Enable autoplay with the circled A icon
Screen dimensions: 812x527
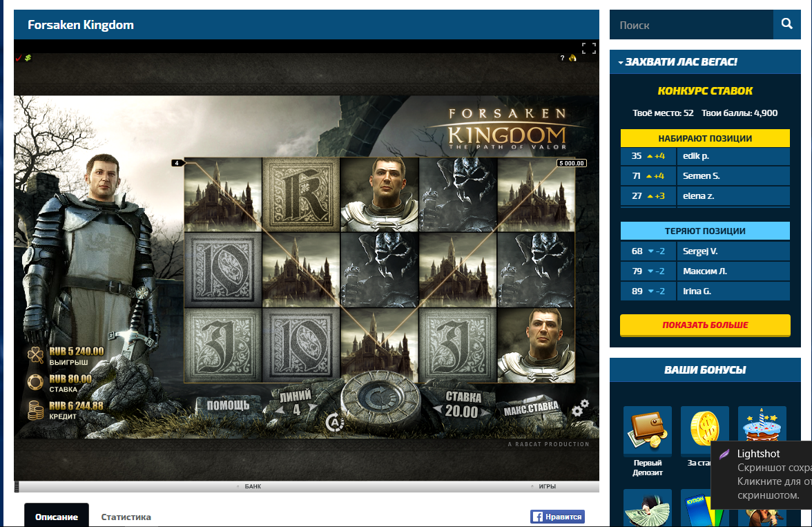click(x=334, y=423)
